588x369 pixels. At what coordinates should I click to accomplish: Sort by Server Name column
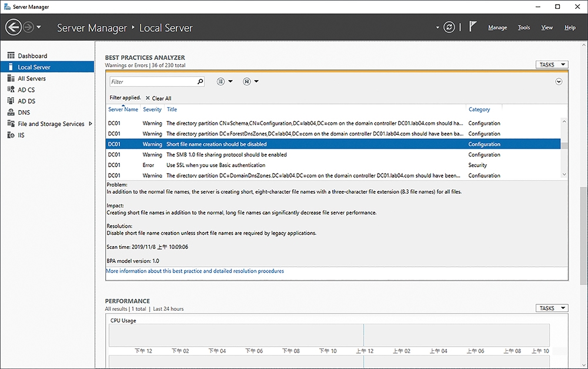coord(123,109)
